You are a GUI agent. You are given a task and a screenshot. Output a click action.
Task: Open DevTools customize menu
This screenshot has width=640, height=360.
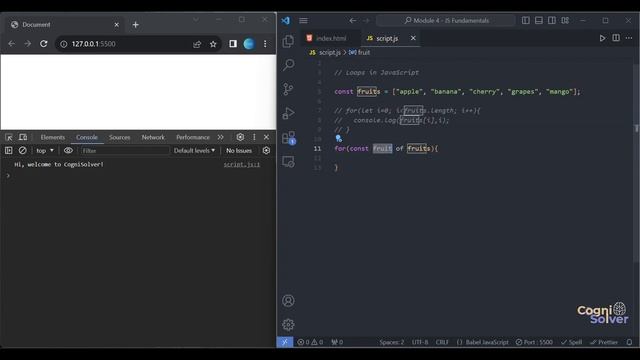pos(254,137)
